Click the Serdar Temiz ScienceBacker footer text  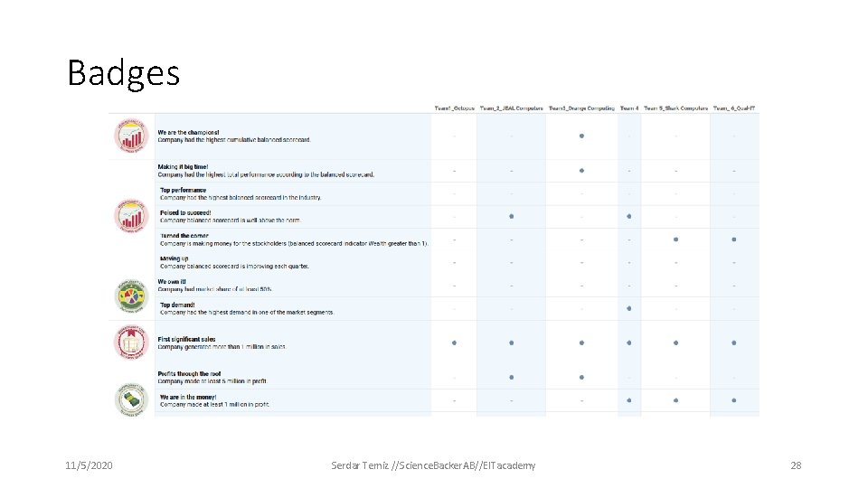click(433, 465)
